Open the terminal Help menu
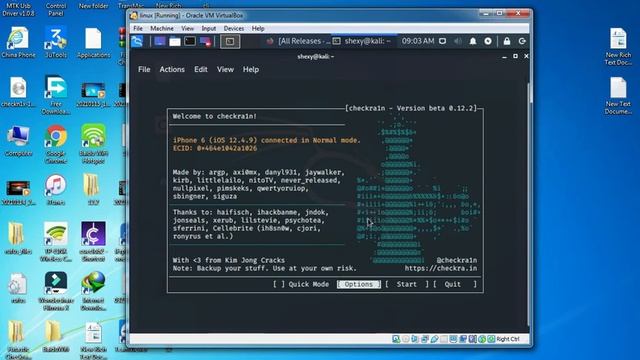Viewport: 640px width, 360px height. [251, 69]
